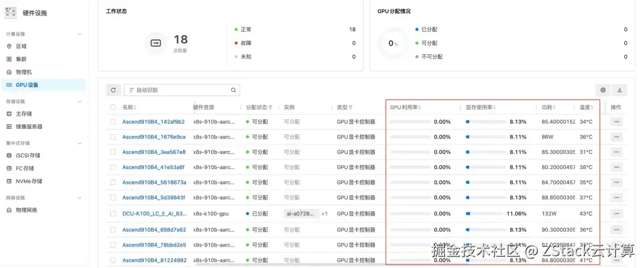The width and height of the screenshot is (644, 268).
Task: Select GPU设备 in sidebar
Action: point(43,85)
